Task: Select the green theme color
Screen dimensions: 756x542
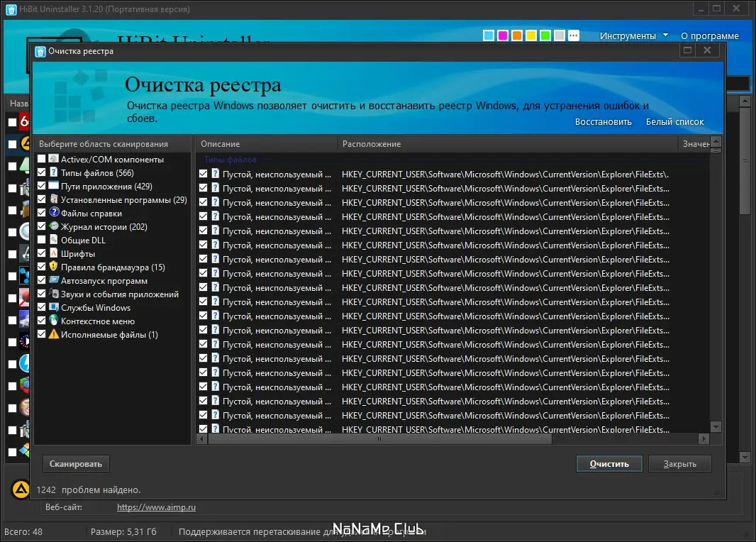Action: [x=545, y=35]
